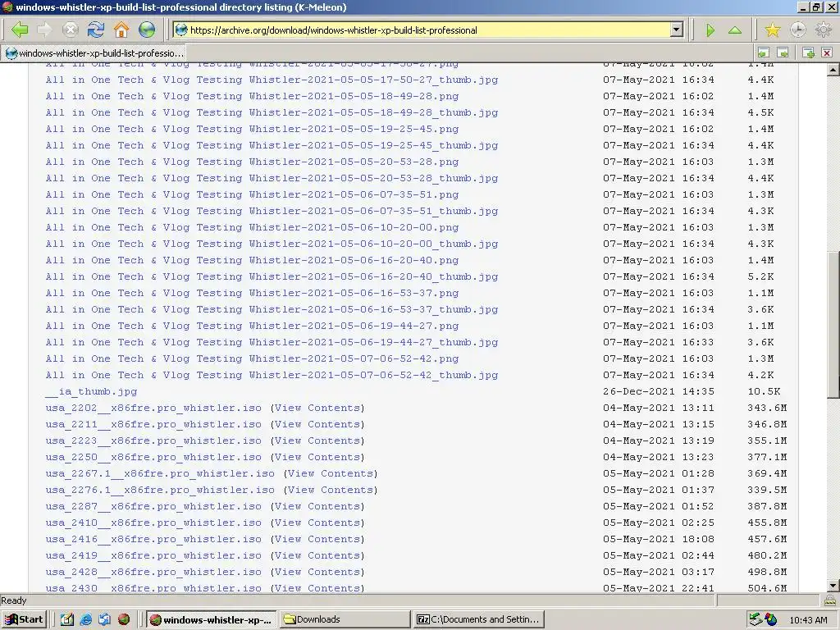840x630 pixels.
Task: Open the URL bar dropdown arrow
Action: click(677, 30)
